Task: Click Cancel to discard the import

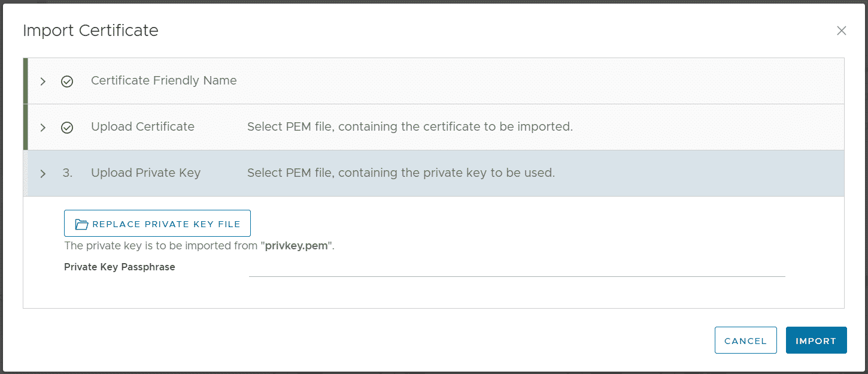Action: [x=745, y=340]
